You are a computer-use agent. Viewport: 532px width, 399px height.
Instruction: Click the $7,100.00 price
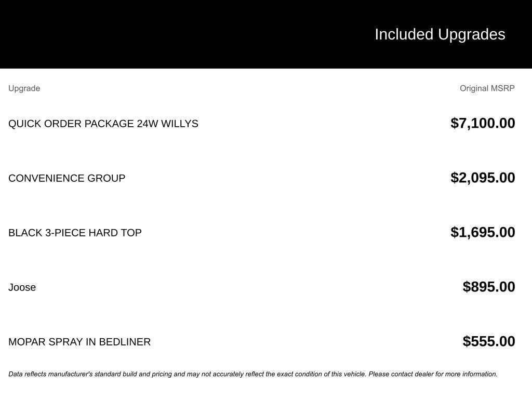(483, 123)
